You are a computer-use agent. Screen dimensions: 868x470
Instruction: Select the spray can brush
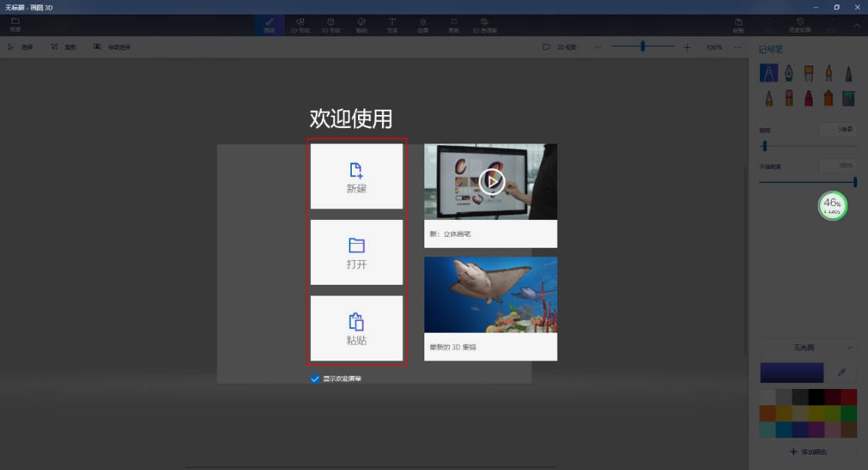click(829, 98)
